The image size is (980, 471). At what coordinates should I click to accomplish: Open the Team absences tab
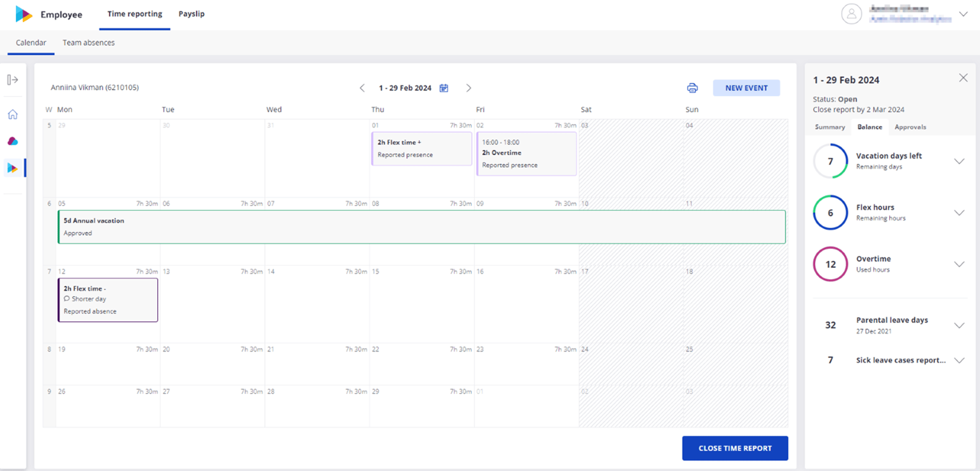pos(89,43)
